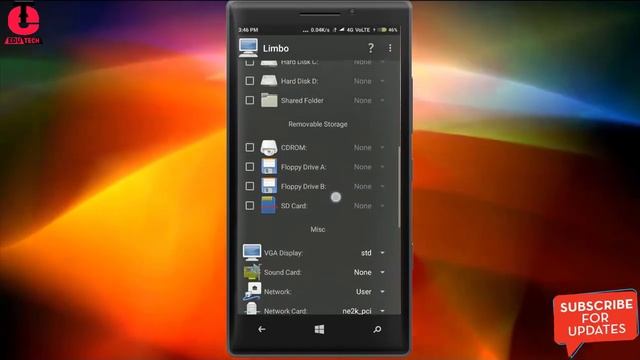Open the SD Card None dropdown
The width and height of the screenshot is (640, 360).
tap(369, 206)
